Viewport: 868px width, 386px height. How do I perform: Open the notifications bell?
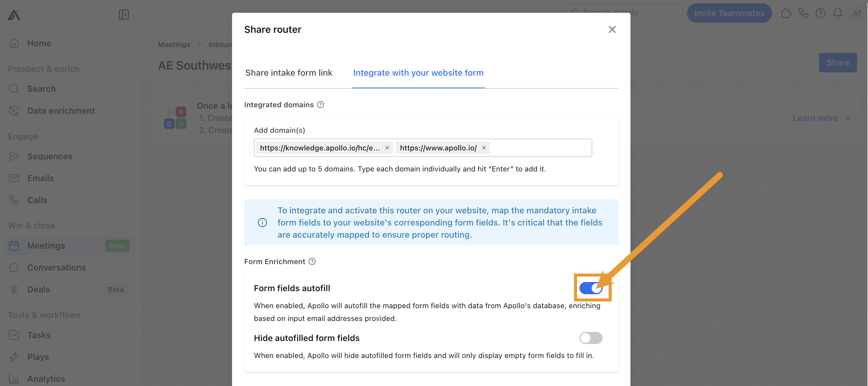click(838, 13)
